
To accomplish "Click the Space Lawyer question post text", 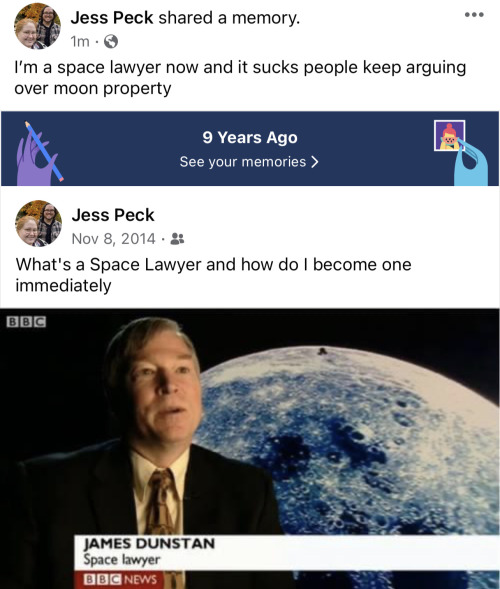I will (x=213, y=275).
